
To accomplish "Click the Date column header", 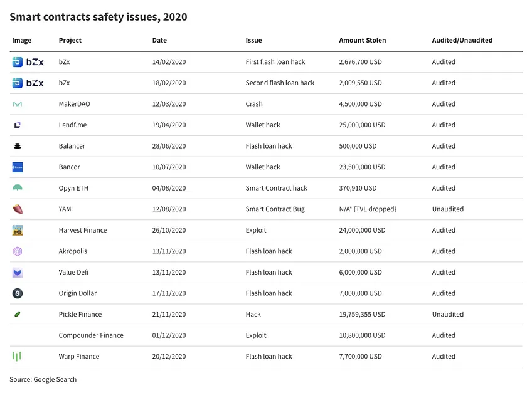I will point(159,40).
